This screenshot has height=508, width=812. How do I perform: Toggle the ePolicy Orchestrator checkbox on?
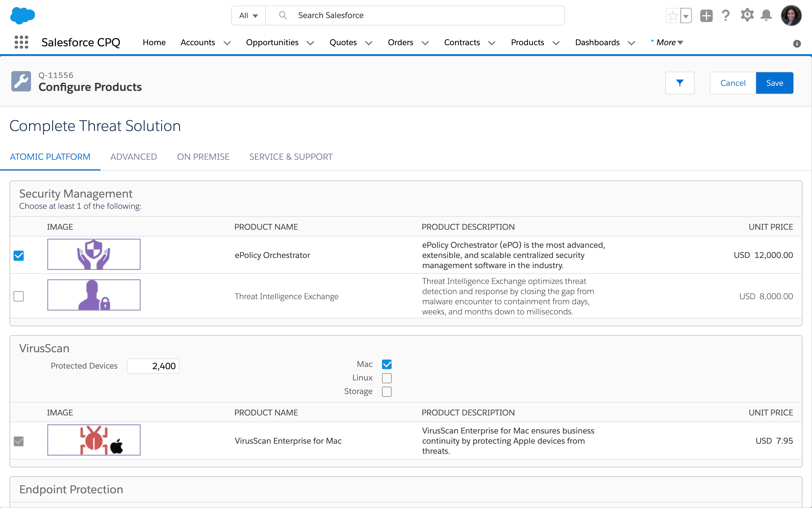(19, 255)
